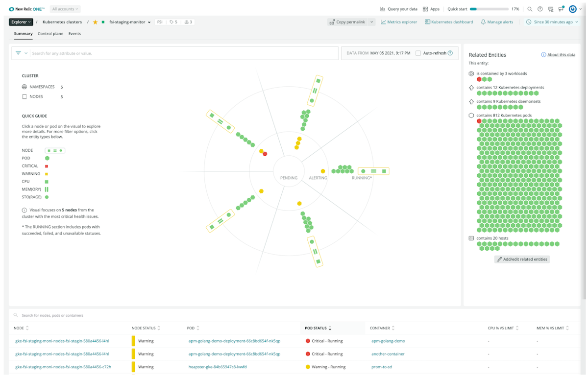
Task: Open the Since 30 minutes ago time picker
Action: click(552, 22)
